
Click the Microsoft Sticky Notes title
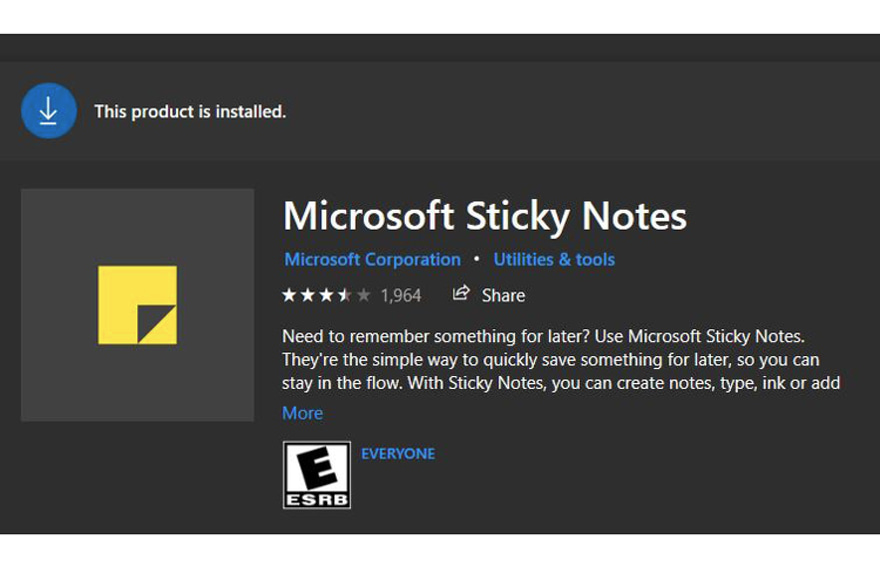point(485,216)
